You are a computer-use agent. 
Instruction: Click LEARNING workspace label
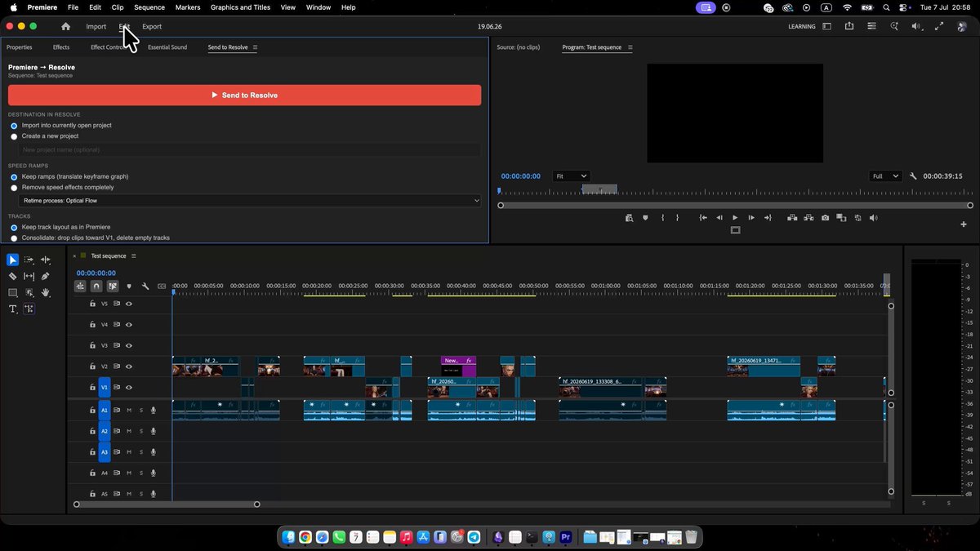[802, 26]
